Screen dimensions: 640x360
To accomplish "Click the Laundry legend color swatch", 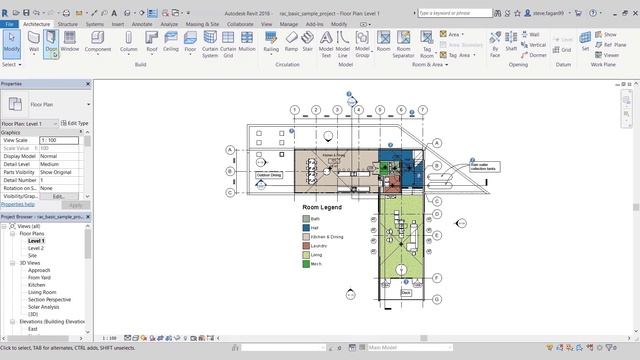I will pyautogui.click(x=306, y=246).
